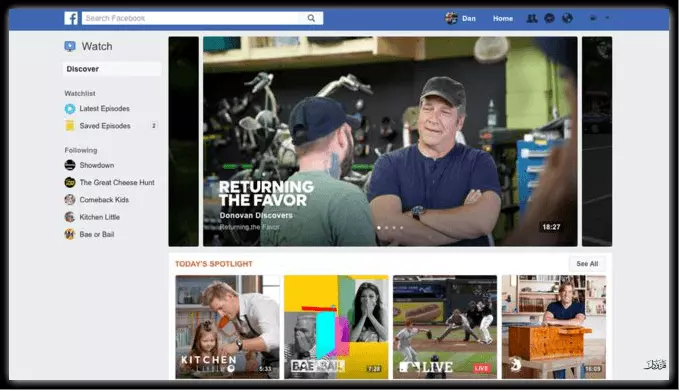The width and height of the screenshot is (679, 390).
Task: Select the first carousel dot
Action: (379, 228)
